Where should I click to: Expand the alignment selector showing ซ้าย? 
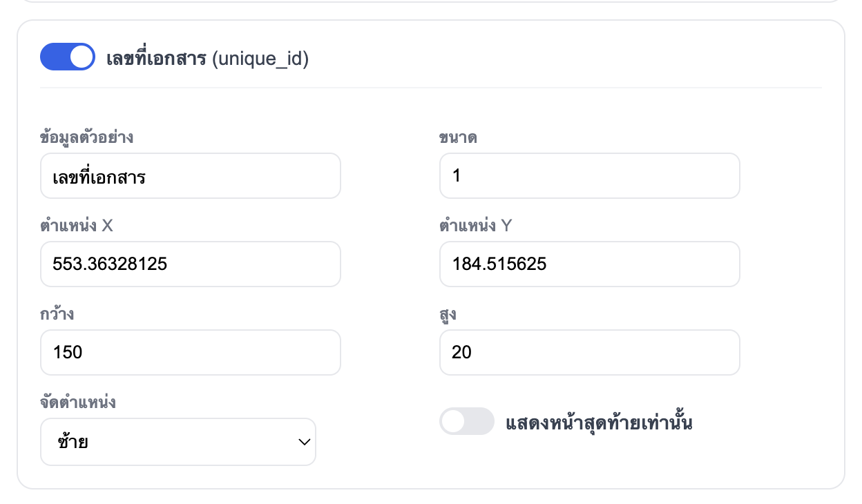tap(178, 442)
